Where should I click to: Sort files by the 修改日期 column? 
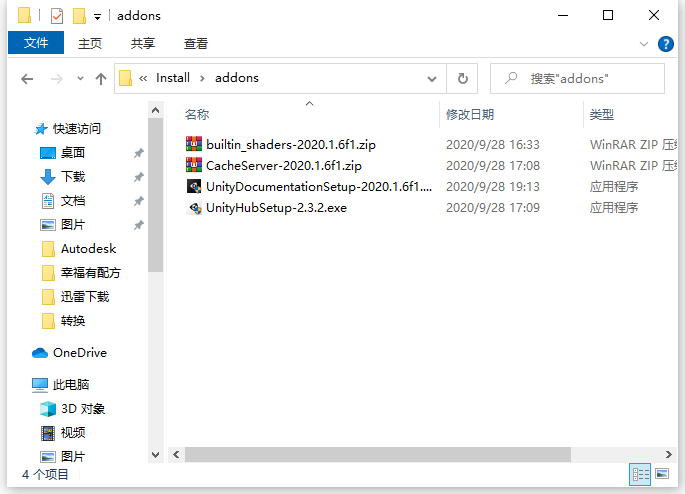pyautogui.click(x=470, y=114)
